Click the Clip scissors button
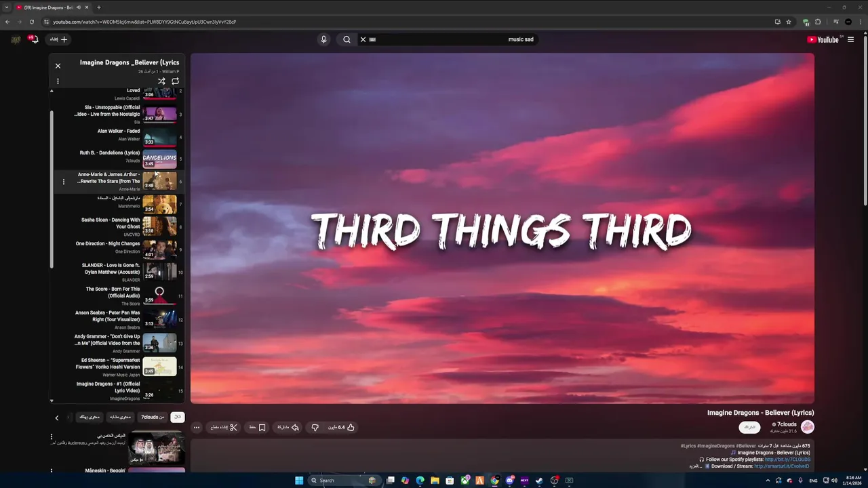 pos(224,428)
